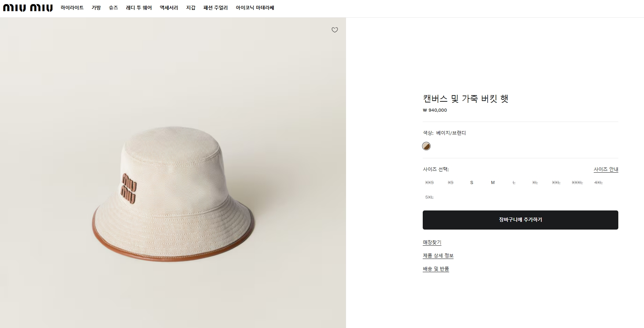
Task: Click the 매장찾기 link
Action: tap(432, 242)
